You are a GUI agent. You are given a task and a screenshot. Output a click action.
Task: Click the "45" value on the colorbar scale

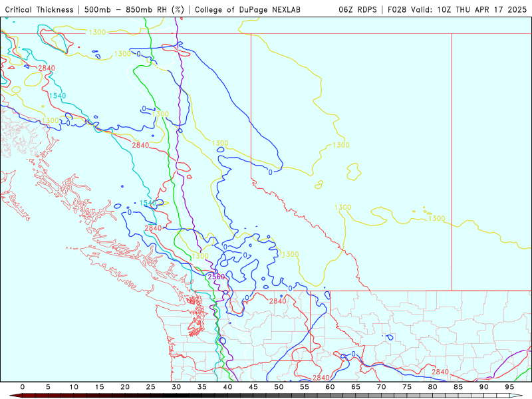pyautogui.click(x=253, y=387)
